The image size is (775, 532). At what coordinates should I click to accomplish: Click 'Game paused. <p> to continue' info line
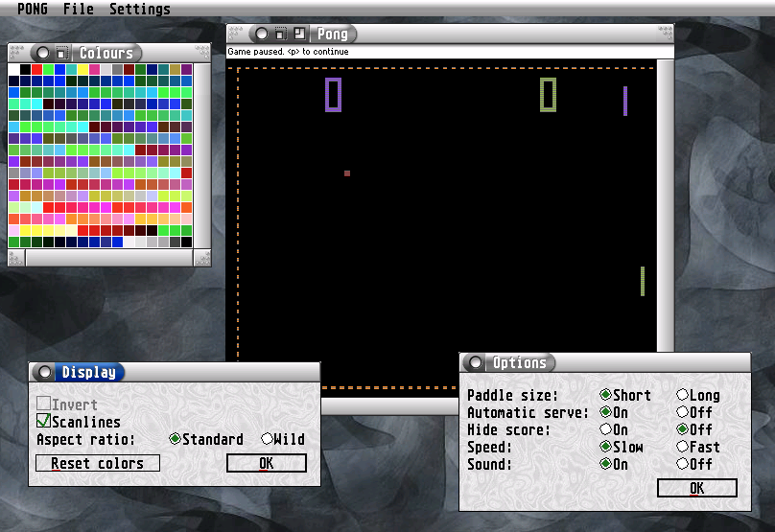coord(288,52)
